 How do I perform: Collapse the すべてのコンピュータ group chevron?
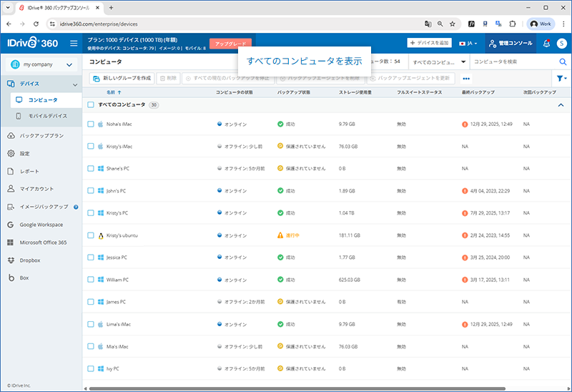pos(561,105)
